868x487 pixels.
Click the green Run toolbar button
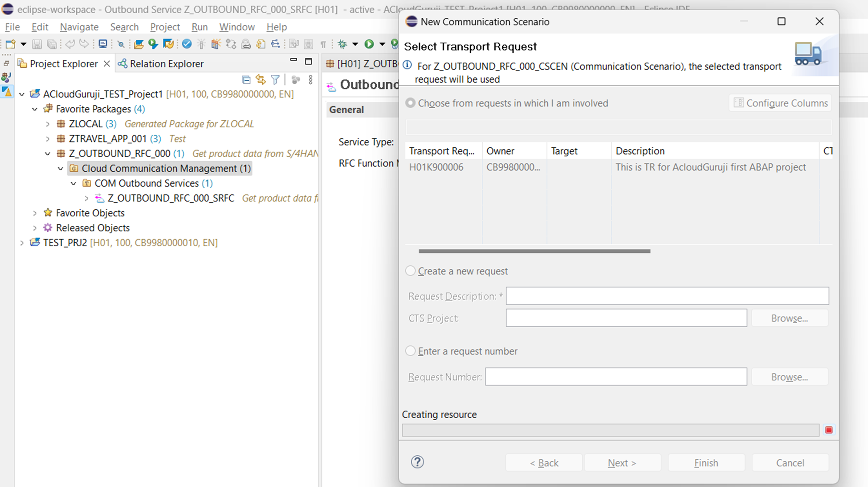coord(369,44)
